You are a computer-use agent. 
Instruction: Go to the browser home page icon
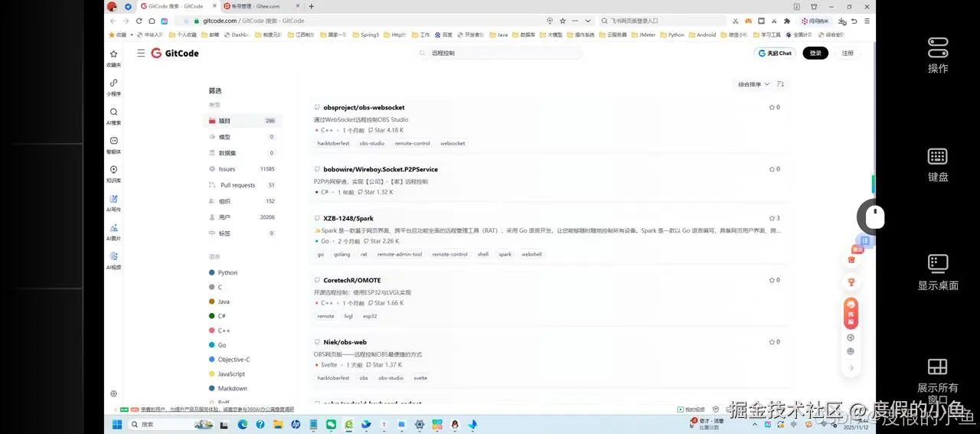[152, 21]
